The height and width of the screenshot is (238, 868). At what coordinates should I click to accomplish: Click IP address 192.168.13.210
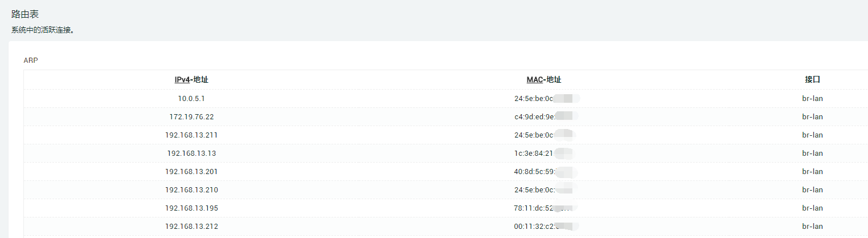coord(191,189)
